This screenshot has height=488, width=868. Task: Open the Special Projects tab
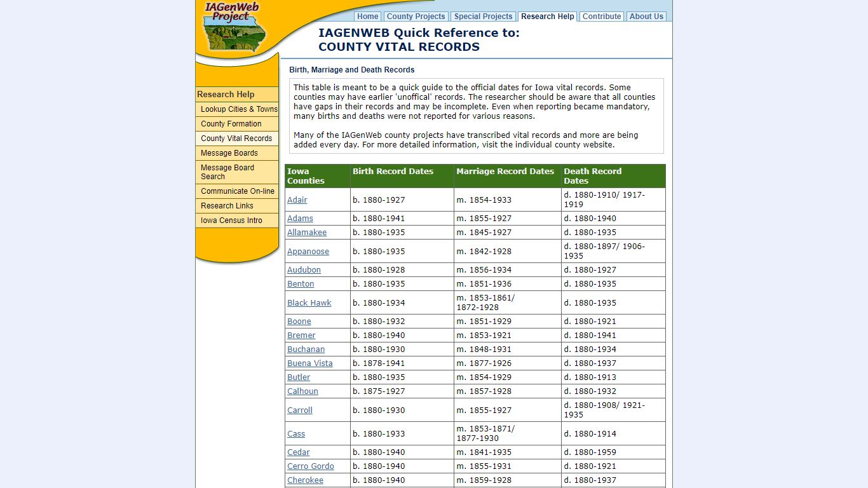click(x=484, y=17)
